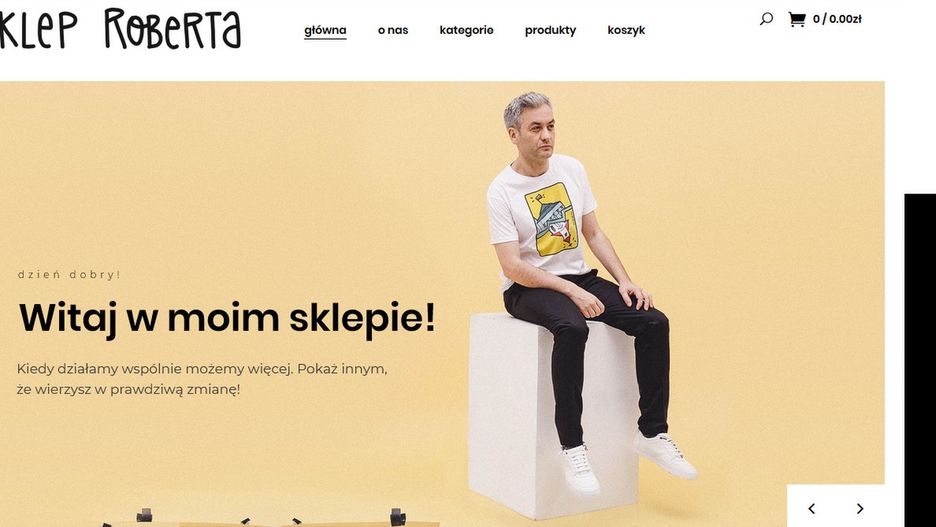
Task: Go to previous slide arrow
Action: click(811, 508)
